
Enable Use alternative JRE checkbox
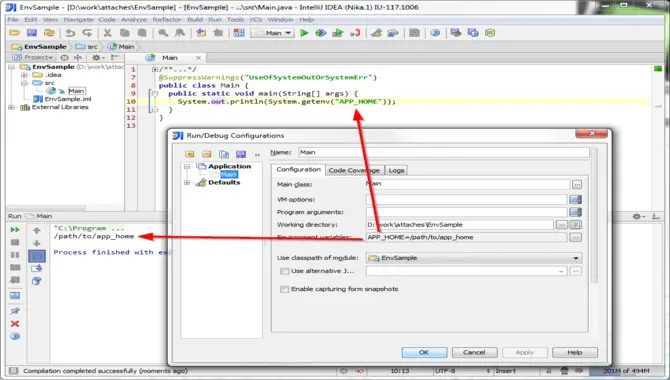point(284,271)
